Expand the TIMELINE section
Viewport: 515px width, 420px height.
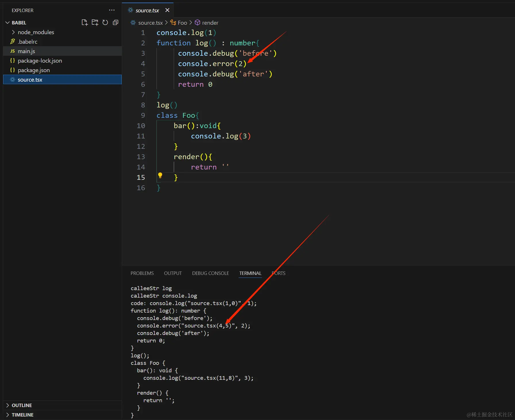pos(7,415)
